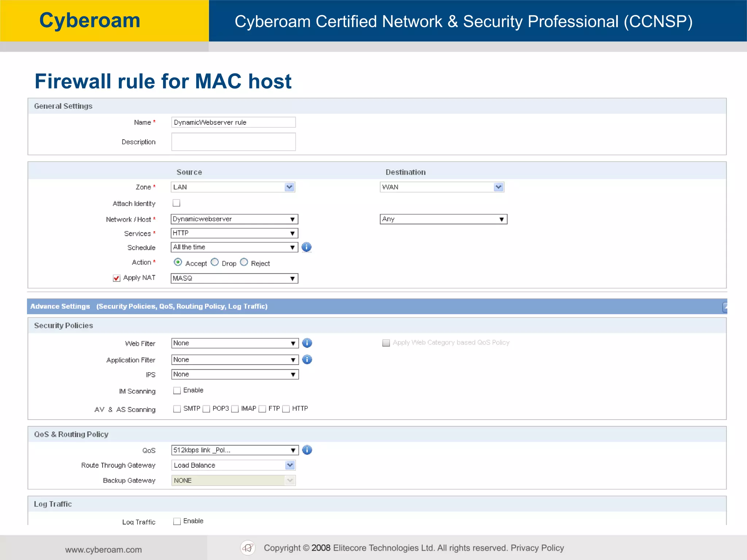Open the Backup Gateway NONE dropdown
Viewport: 747px width, 560px height.
click(x=233, y=481)
